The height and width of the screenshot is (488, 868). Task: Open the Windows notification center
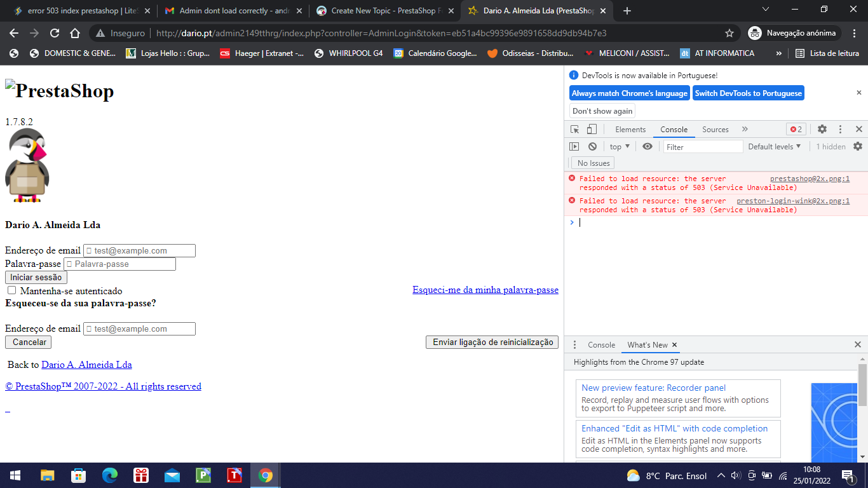[847, 475]
